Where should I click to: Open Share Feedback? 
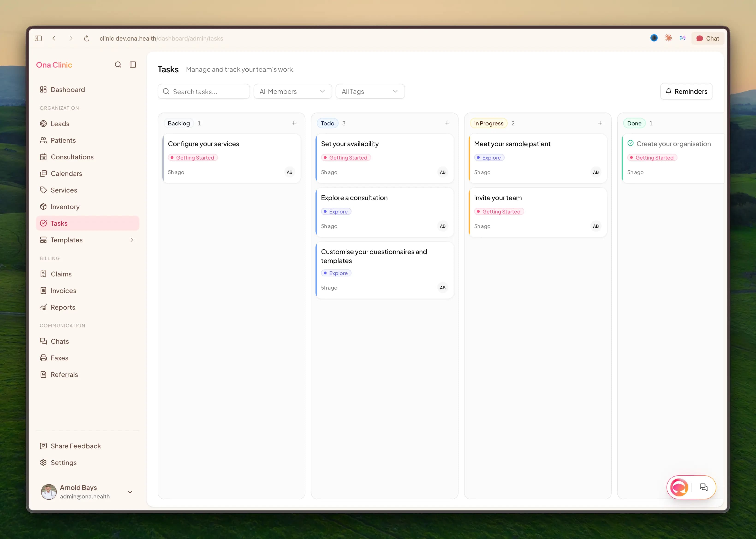88,446
